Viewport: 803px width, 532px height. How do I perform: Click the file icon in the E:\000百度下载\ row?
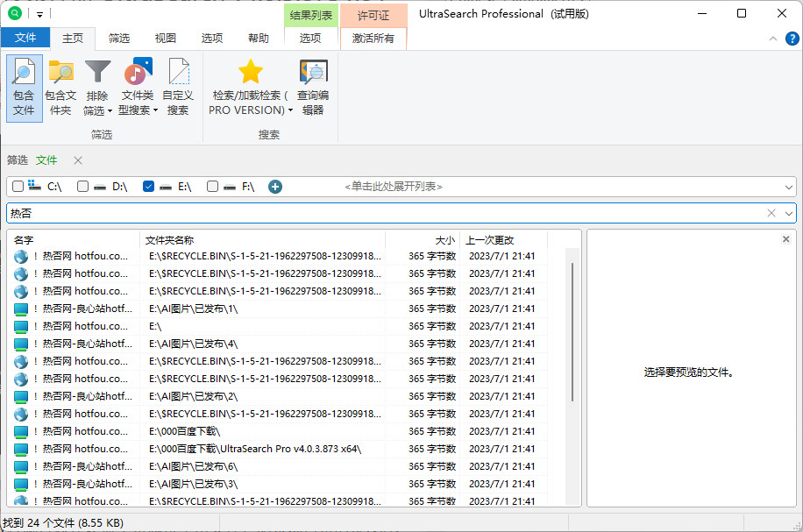tap(21, 431)
